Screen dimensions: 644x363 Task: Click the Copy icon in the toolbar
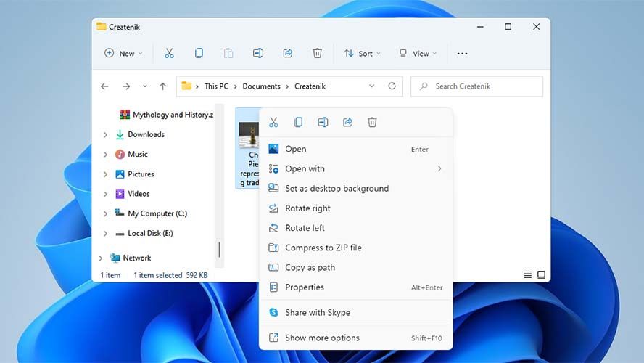[199, 54]
